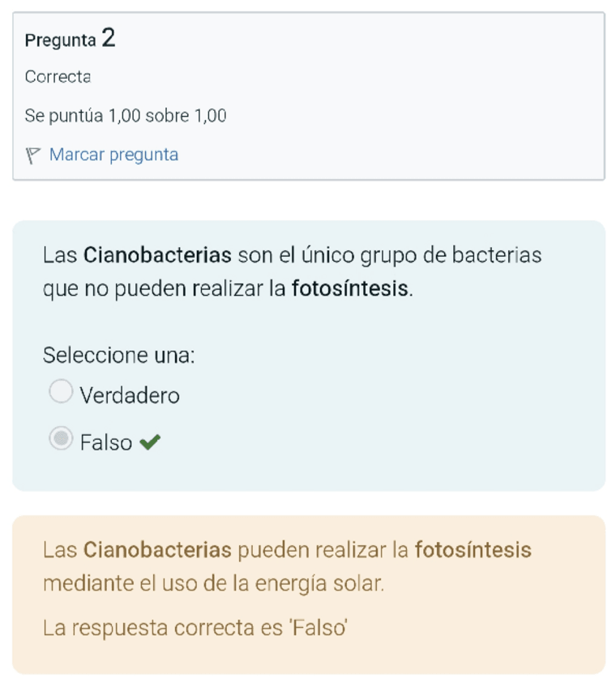Click the Correcta status text
The width and height of the screenshot is (616, 687).
(x=58, y=77)
